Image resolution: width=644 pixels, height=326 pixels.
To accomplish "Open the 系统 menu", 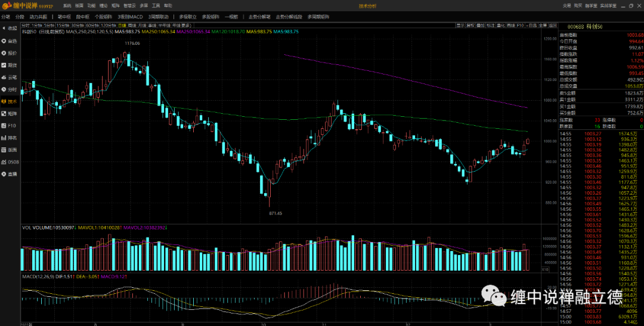I will (x=67, y=6).
